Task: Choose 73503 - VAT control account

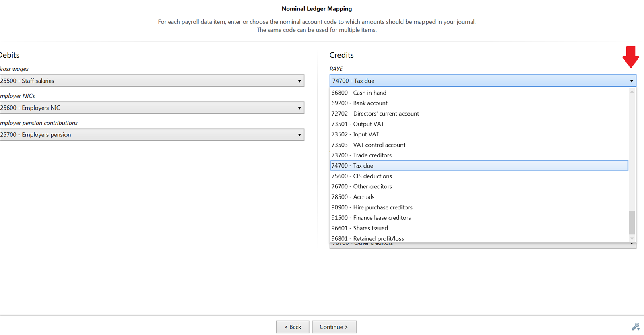Action: pos(479,145)
